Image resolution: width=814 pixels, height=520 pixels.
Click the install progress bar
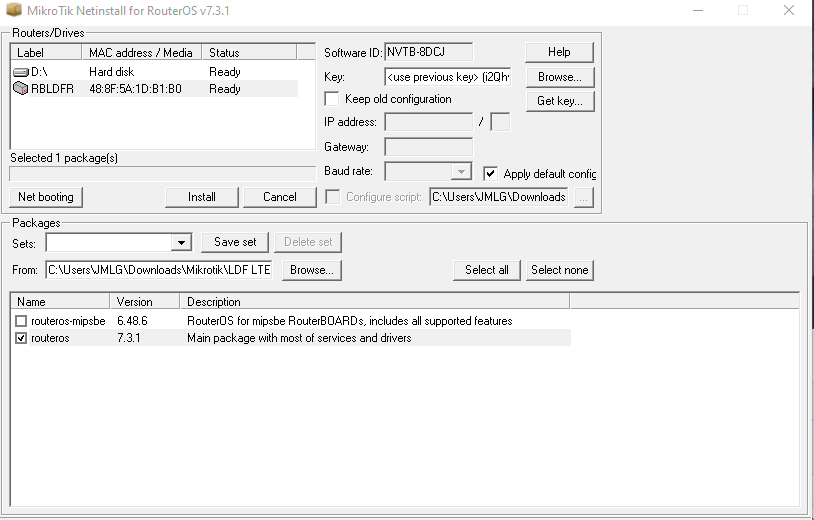click(162, 174)
